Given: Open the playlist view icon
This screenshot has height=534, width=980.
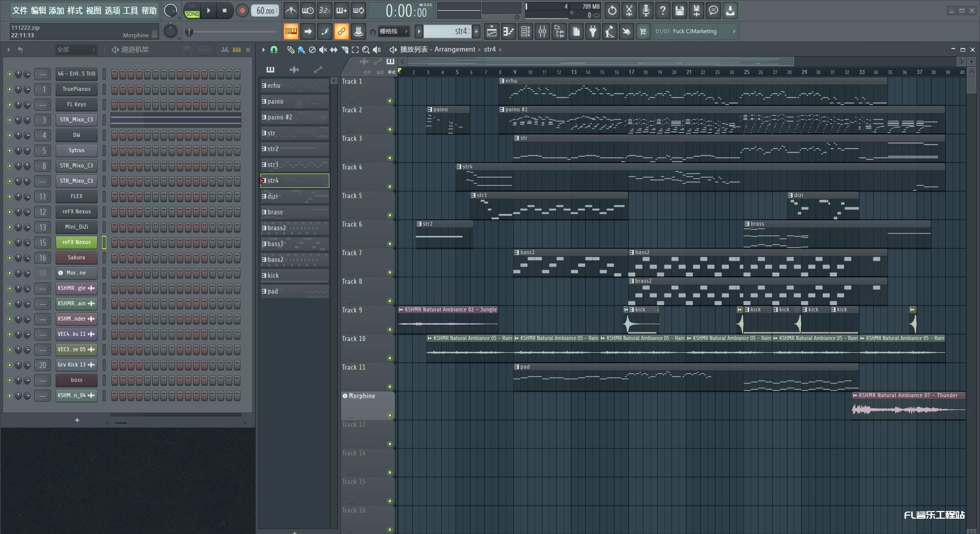Looking at the screenshot, I should [491, 32].
